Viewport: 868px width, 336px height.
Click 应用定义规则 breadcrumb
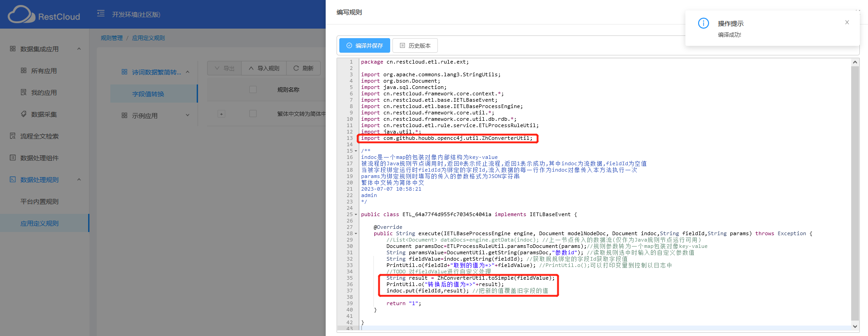(x=149, y=38)
